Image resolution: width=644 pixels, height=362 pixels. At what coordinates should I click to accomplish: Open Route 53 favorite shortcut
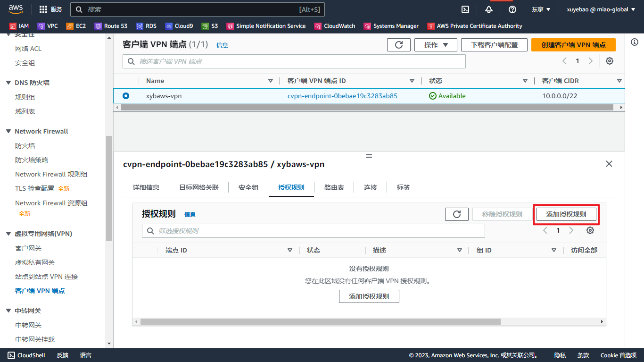[x=111, y=26]
